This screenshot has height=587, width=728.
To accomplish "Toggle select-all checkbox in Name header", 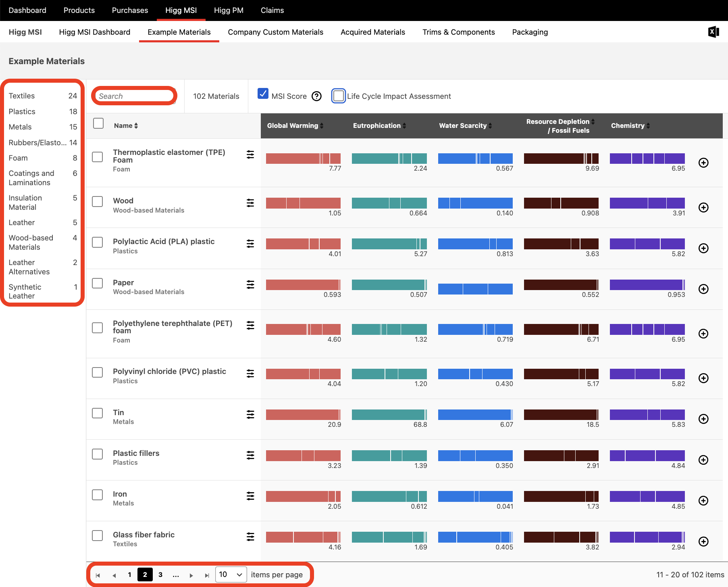I will pos(98,123).
